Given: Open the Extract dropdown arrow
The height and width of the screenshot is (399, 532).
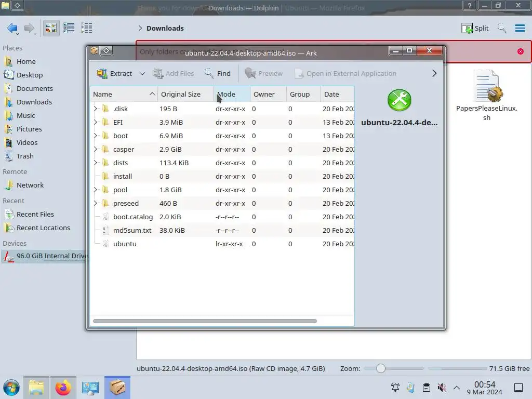Looking at the screenshot, I should 142,73.
